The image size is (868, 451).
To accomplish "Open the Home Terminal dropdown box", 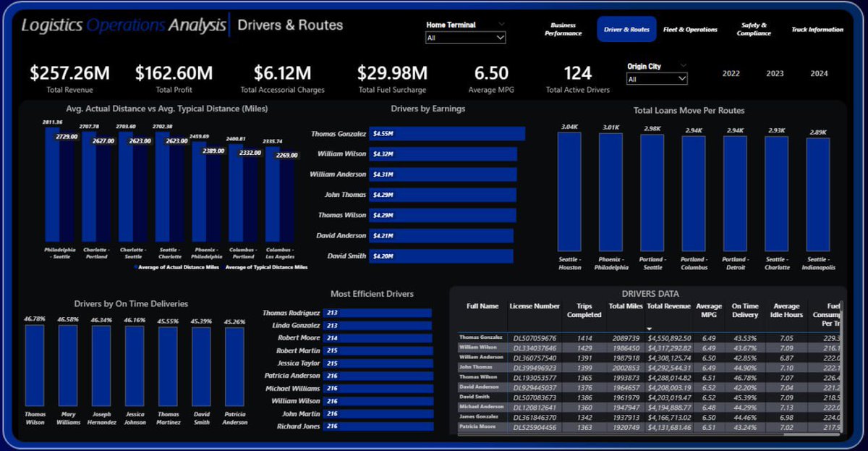I will pyautogui.click(x=465, y=38).
